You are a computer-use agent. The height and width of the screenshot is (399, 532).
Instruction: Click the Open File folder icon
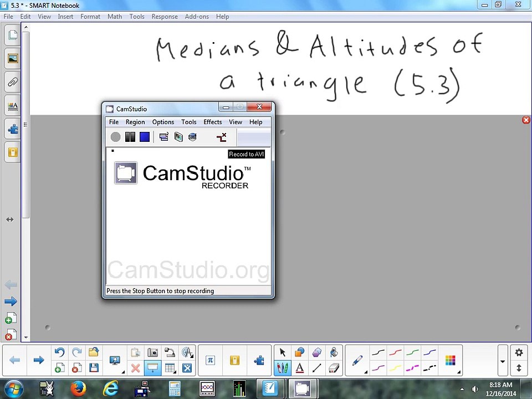click(94, 352)
